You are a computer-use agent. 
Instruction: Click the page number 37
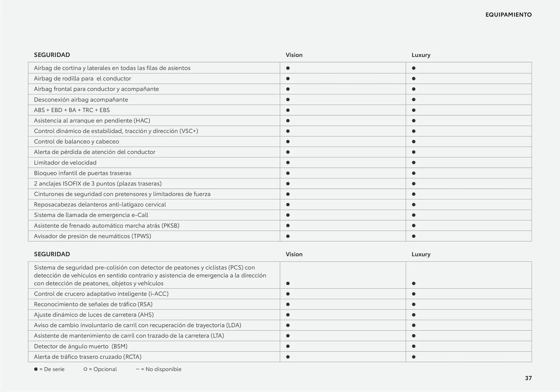(x=528, y=378)
